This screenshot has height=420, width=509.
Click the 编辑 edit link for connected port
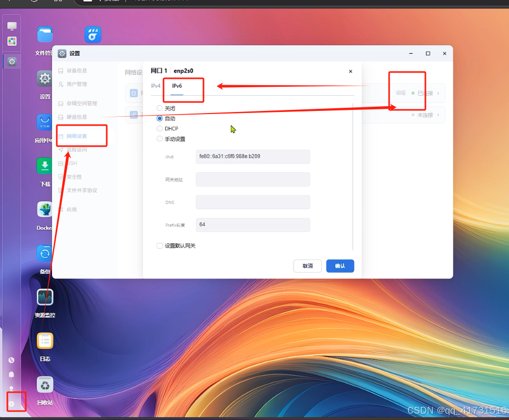tap(401, 93)
